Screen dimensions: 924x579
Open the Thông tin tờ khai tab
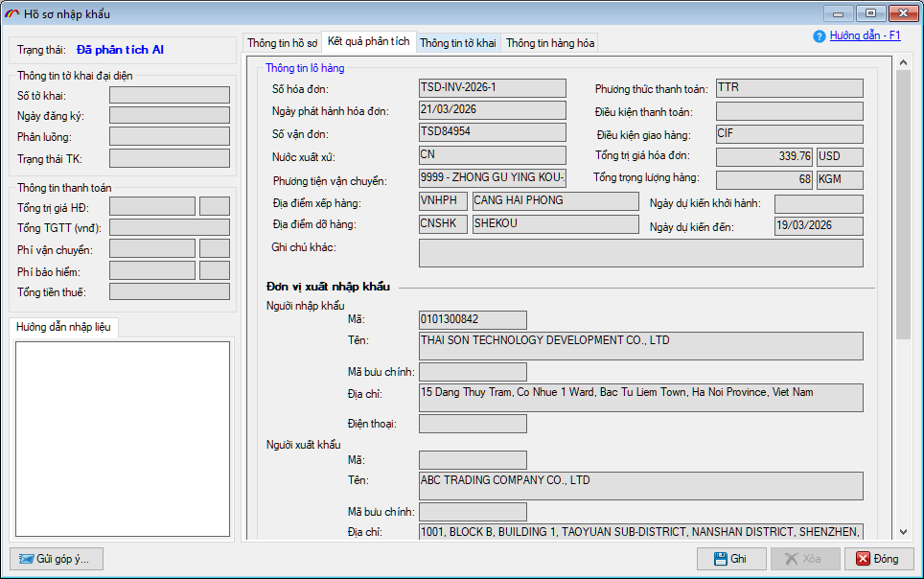point(458,43)
